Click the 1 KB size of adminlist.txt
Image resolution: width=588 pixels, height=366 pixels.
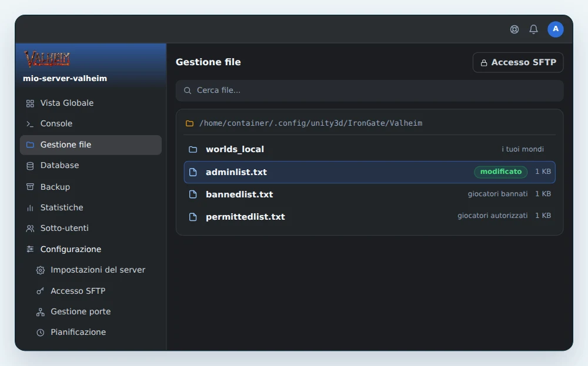pyautogui.click(x=543, y=172)
